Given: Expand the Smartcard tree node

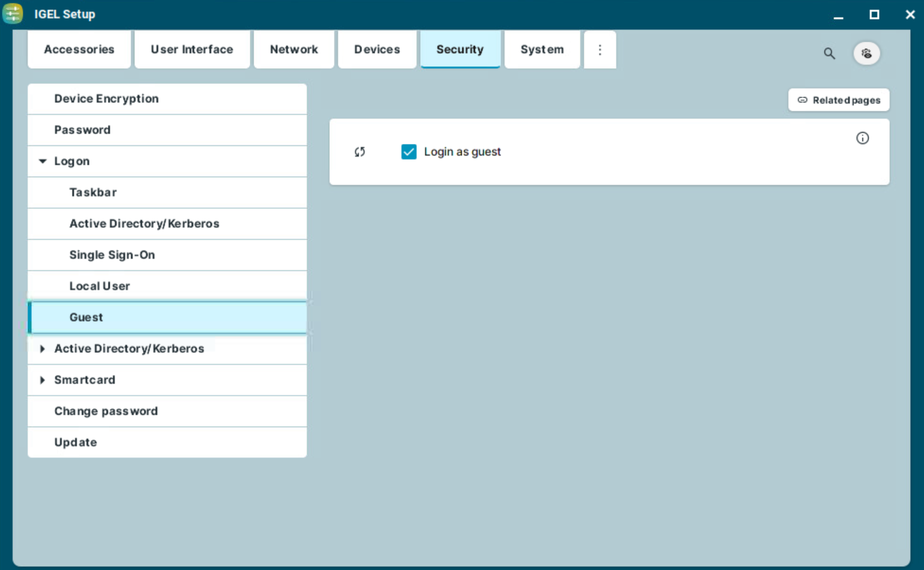Looking at the screenshot, I should pyautogui.click(x=42, y=380).
